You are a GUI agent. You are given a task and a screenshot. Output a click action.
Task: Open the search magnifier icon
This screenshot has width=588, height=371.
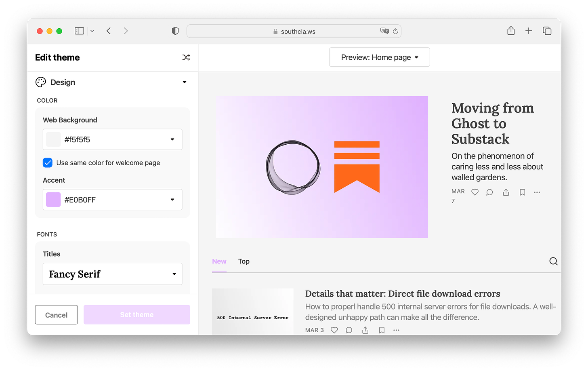click(x=553, y=261)
